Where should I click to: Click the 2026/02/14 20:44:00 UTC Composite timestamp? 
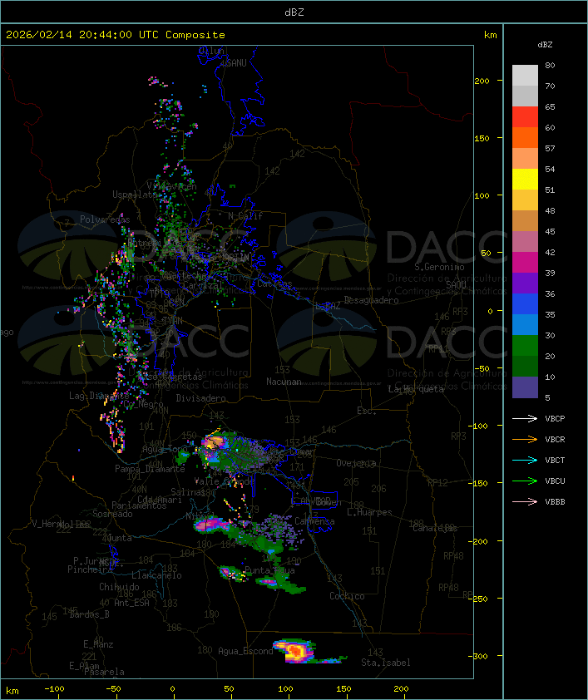click(116, 35)
